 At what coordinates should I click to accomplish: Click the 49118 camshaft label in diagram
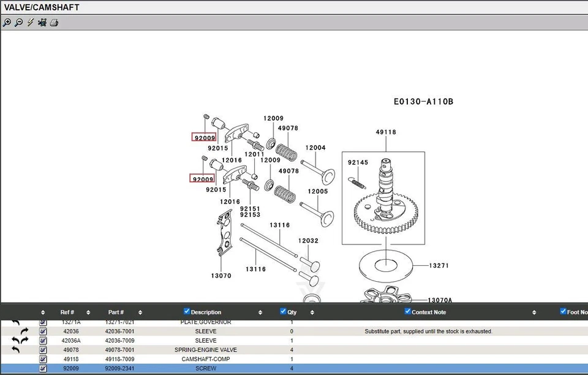click(x=386, y=132)
